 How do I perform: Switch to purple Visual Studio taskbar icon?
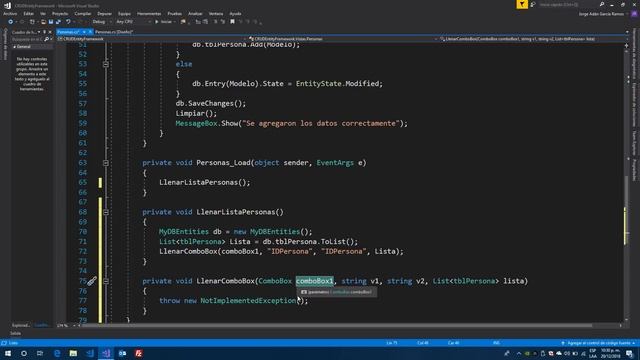pyautogui.click(x=106, y=353)
